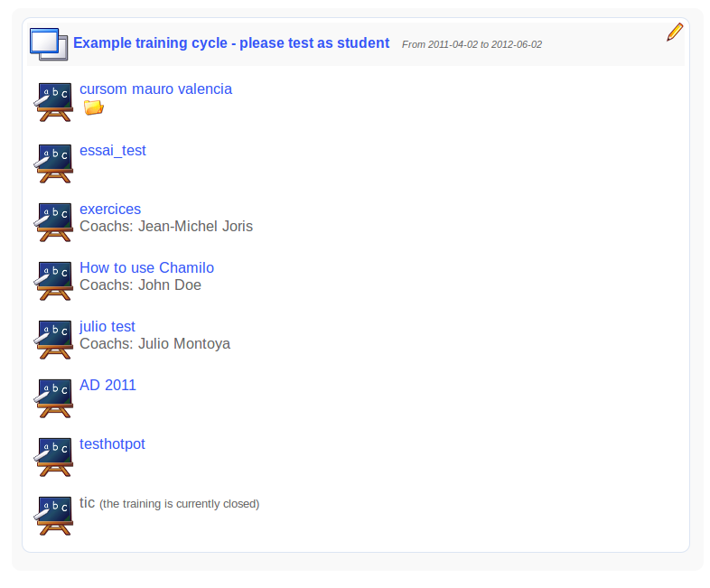Open the essai_test course
Image resolution: width=710 pixels, height=588 pixels.
tap(112, 151)
